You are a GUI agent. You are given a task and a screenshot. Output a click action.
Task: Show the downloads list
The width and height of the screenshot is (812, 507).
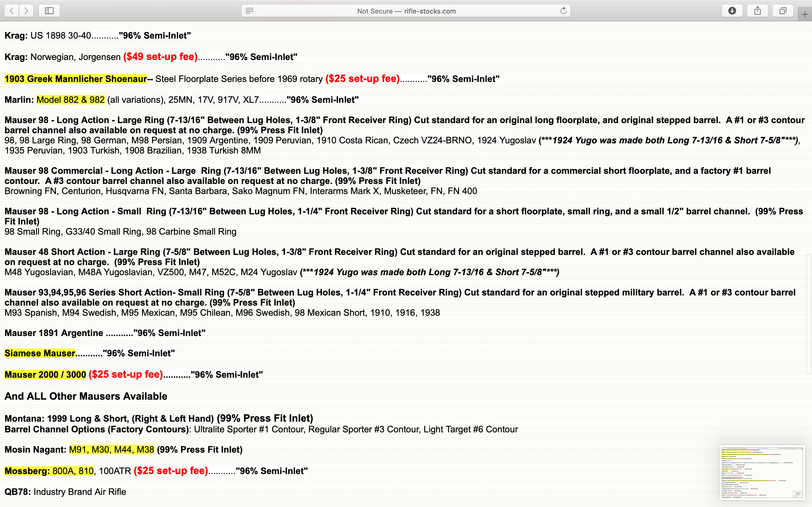coord(732,11)
